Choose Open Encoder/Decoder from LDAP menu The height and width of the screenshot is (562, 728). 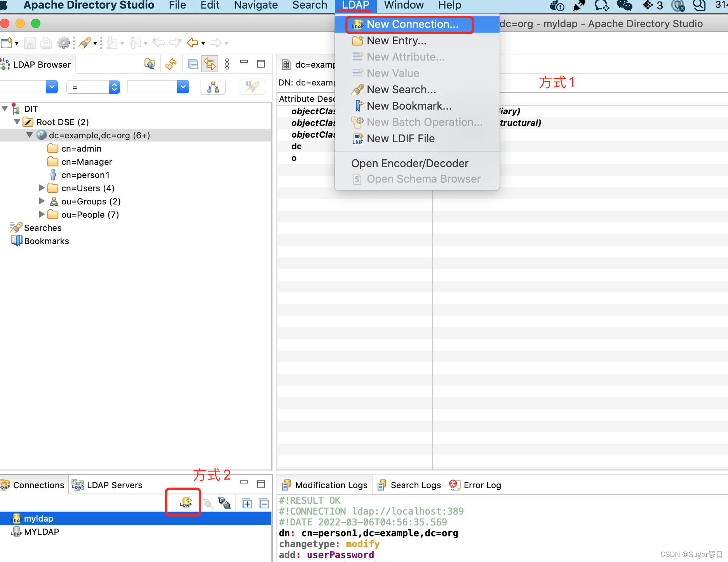pos(417,163)
